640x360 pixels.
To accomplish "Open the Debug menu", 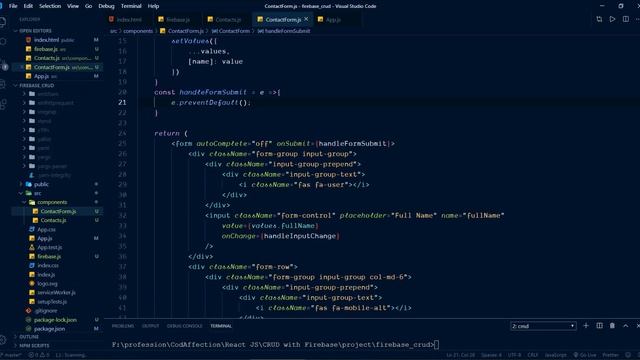I will (x=107, y=6).
